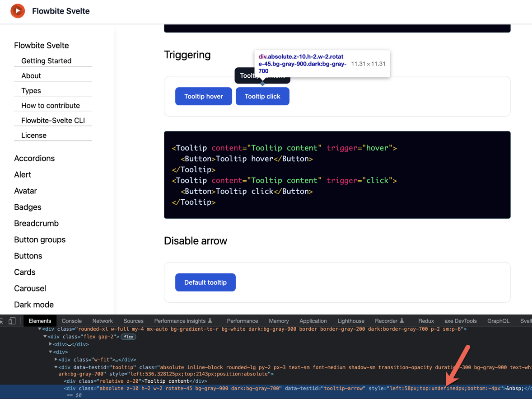Open the Dark mode sidebar link
Image resolution: width=532 pixels, height=399 pixels.
pyautogui.click(x=33, y=305)
